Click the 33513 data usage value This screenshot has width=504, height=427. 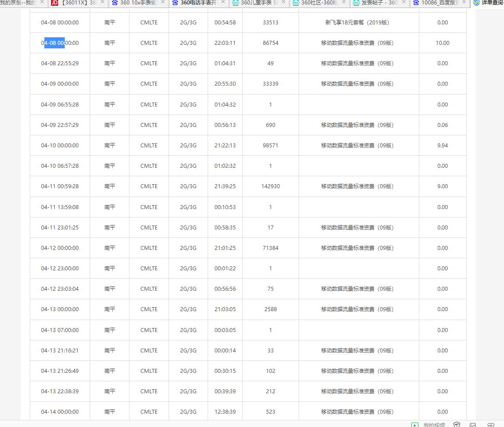coord(271,23)
